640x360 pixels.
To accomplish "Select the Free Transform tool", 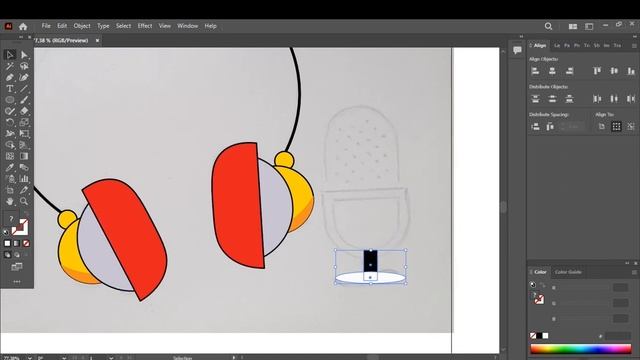I will [24, 133].
